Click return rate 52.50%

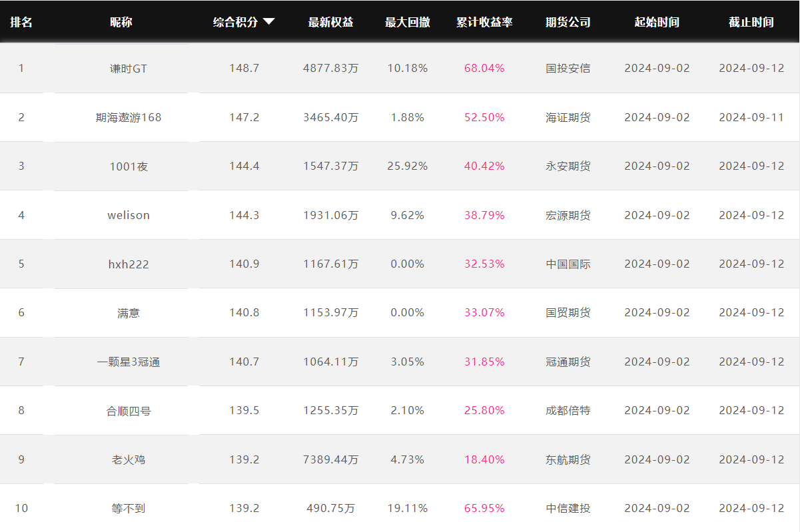[x=484, y=117]
